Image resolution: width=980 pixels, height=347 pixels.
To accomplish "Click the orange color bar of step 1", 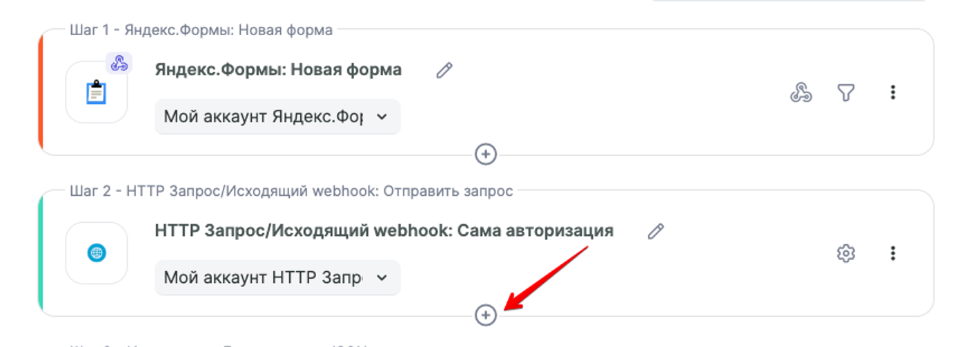I will tap(41, 92).
